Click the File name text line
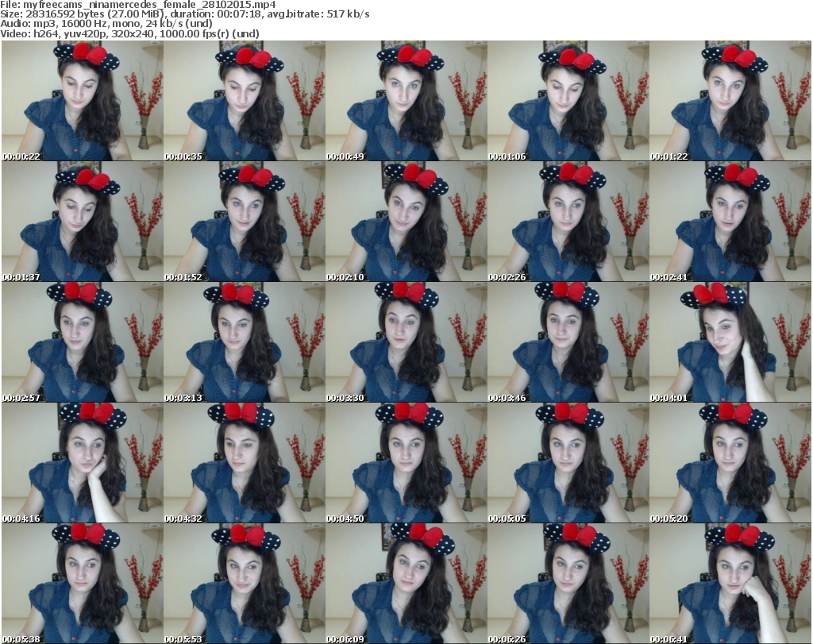813x644 pixels. point(138,5)
